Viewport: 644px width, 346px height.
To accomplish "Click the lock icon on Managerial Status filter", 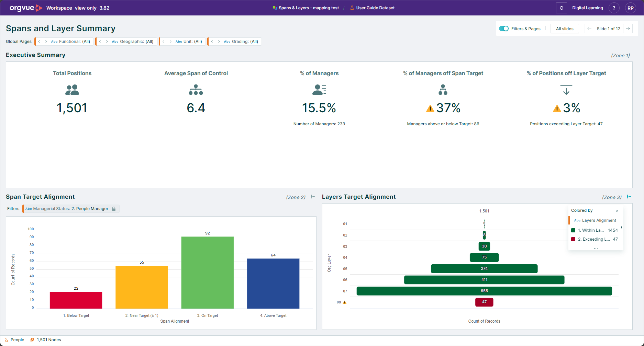I will pos(114,209).
